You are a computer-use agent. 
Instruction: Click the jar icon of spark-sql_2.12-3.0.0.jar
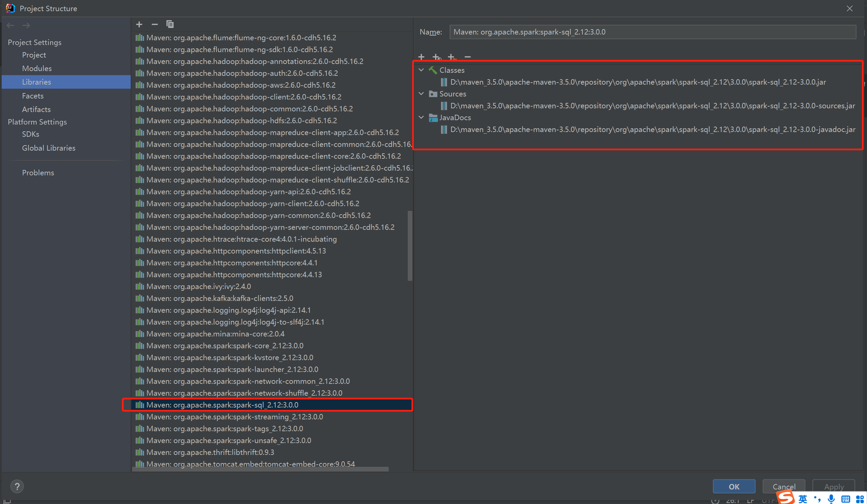[x=444, y=82]
